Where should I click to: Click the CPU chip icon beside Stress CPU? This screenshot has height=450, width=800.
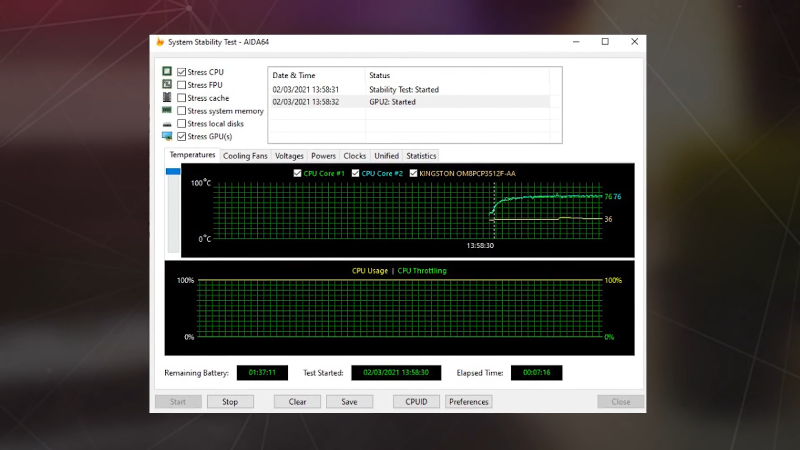point(167,72)
